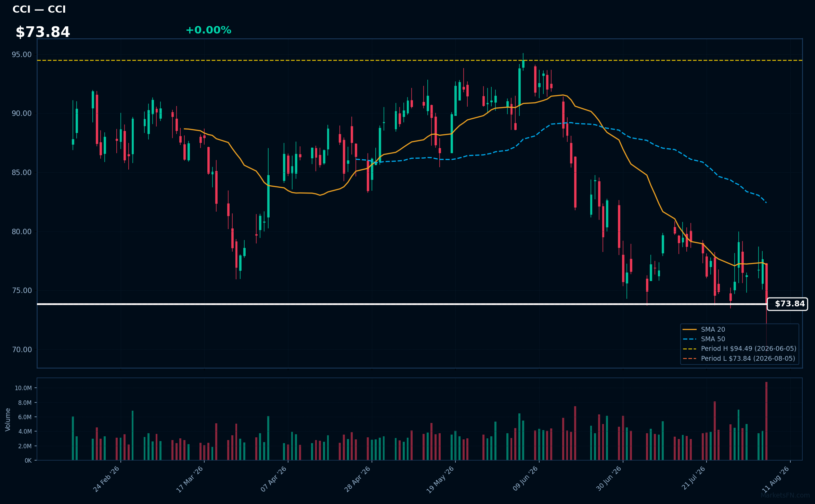Click the 0K volume axis label
Screen dimensions: 815x504
(x=28, y=461)
